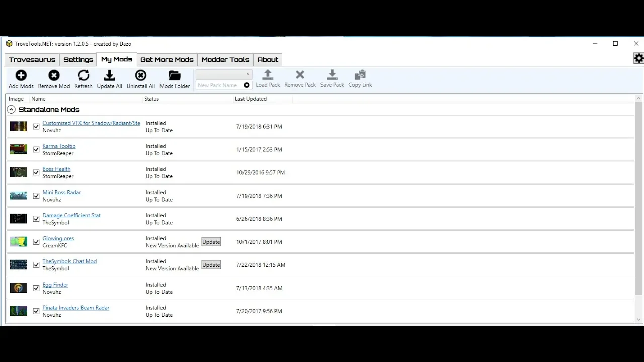This screenshot has height=362, width=644.
Task: Switch to the Trovesaurus tab
Action: coord(32,59)
